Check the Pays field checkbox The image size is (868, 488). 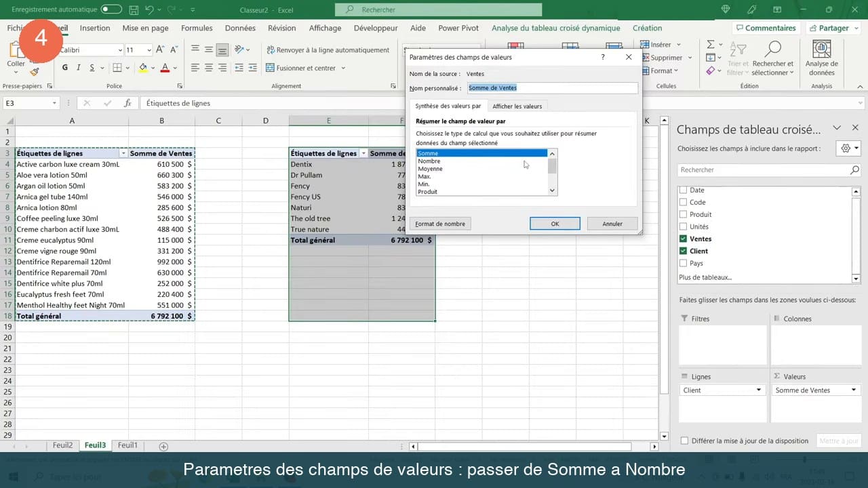pos(683,264)
